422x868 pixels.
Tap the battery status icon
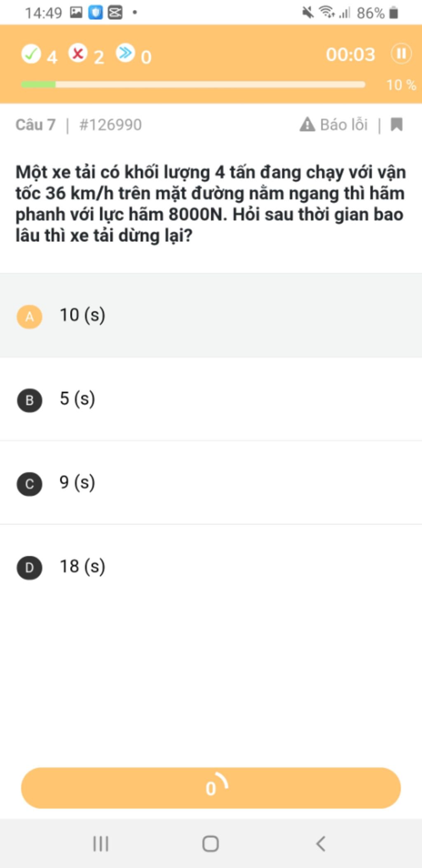[394, 13]
